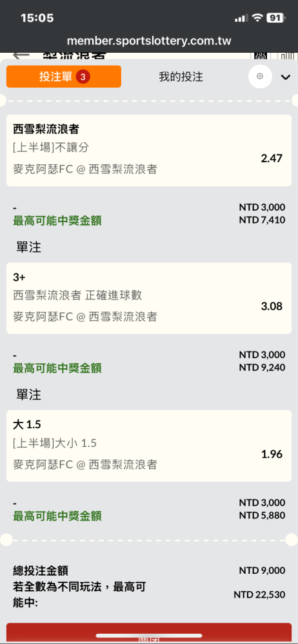Go back using the top-left arrow
Screen dimensions: 298x644
point(21,55)
